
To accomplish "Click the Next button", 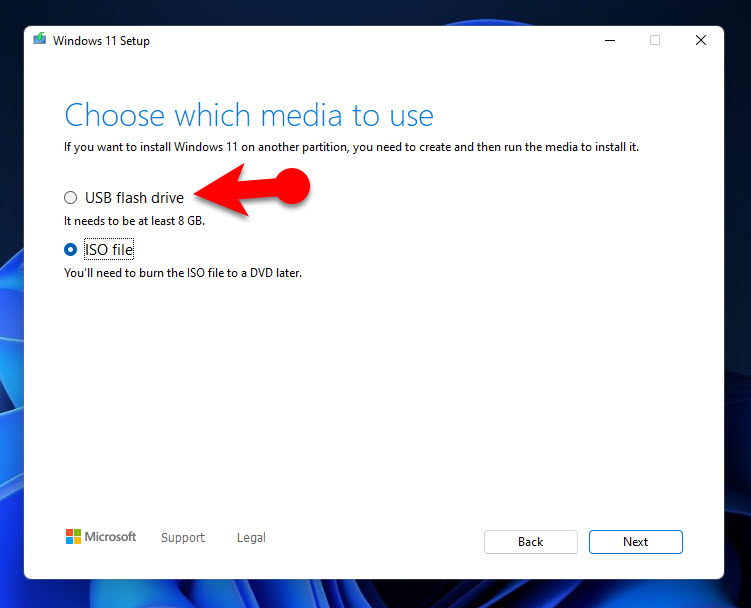I will tap(636, 542).
